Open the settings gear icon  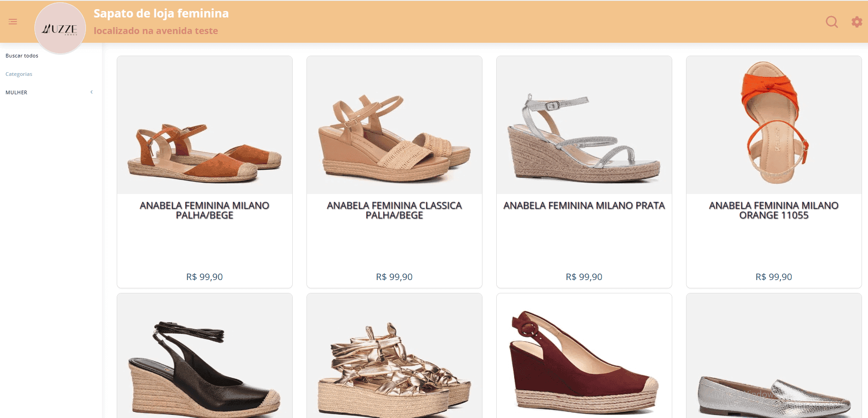[857, 22]
